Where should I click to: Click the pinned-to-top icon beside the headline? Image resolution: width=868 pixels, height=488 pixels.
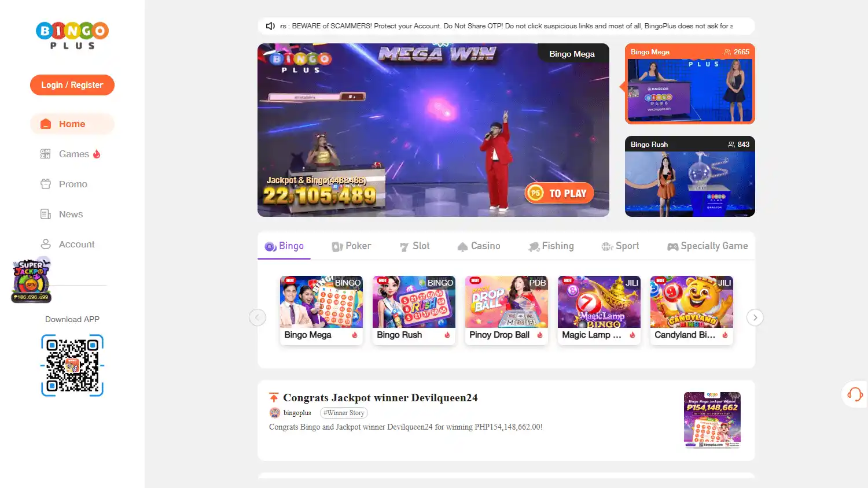[x=274, y=398]
